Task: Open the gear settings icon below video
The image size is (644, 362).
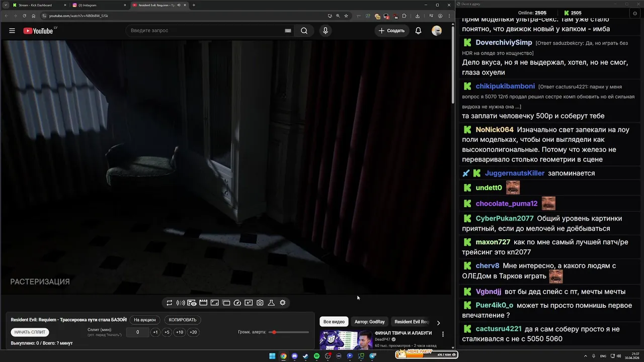Action: (283, 303)
